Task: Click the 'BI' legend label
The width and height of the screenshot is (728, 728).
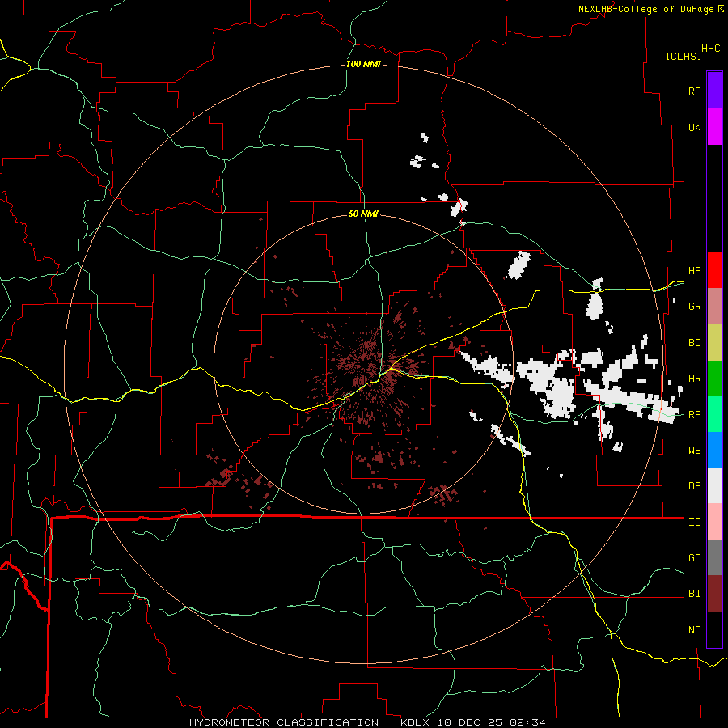Action: [694, 594]
